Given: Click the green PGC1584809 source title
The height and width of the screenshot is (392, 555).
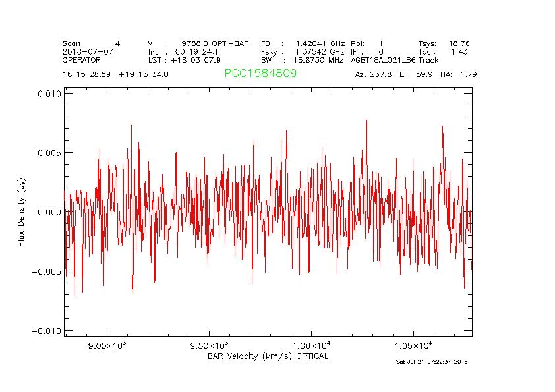Looking at the screenshot, I should [x=260, y=74].
